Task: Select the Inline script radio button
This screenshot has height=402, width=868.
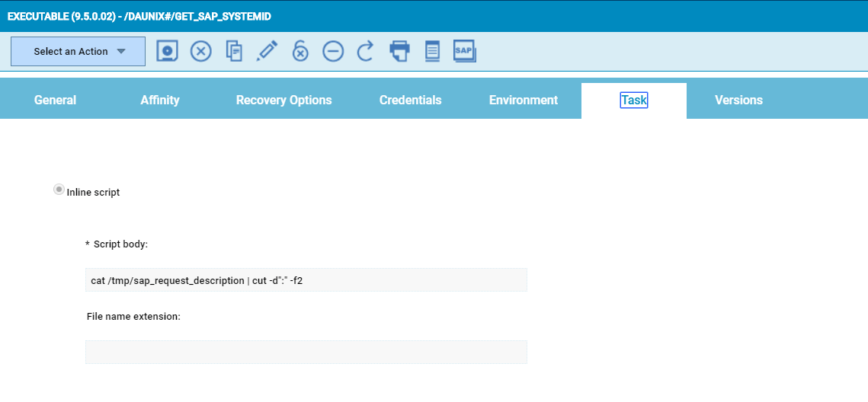Action: point(59,190)
